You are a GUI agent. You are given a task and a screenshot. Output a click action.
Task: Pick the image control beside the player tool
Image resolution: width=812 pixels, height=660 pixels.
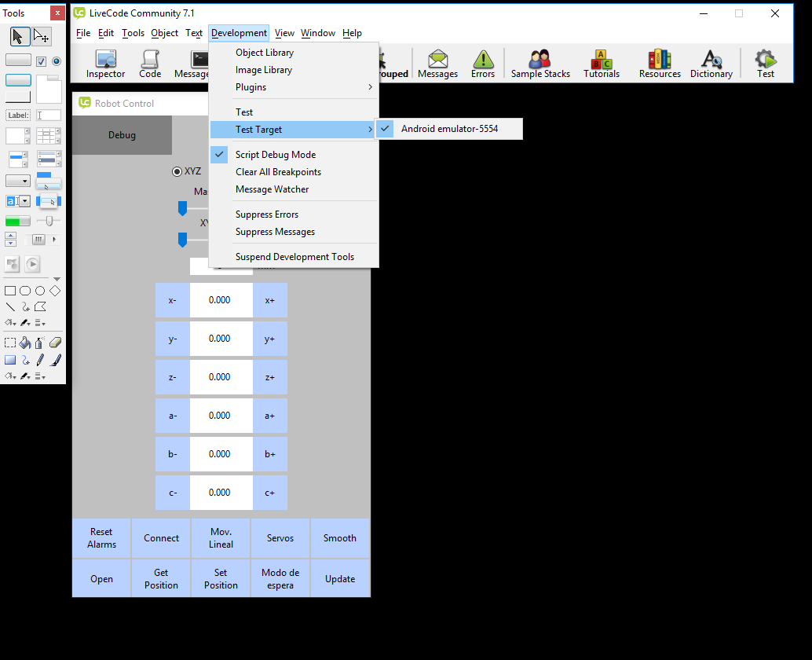[12, 264]
